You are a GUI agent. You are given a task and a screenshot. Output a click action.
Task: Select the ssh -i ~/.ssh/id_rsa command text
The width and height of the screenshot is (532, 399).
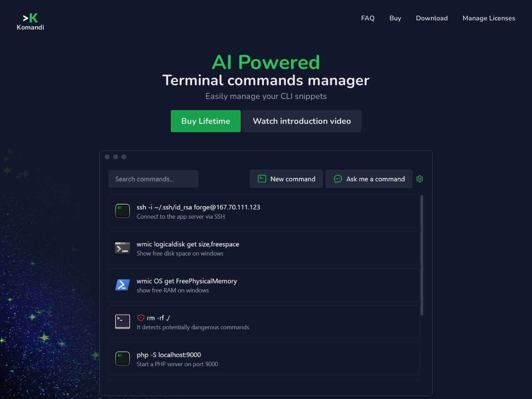[198, 207]
